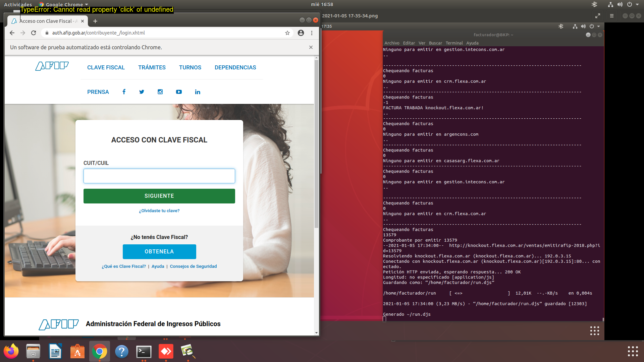Open Ayuda menu in terminal
The width and height of the screenshot is (644, 362).
click(472, 43)
